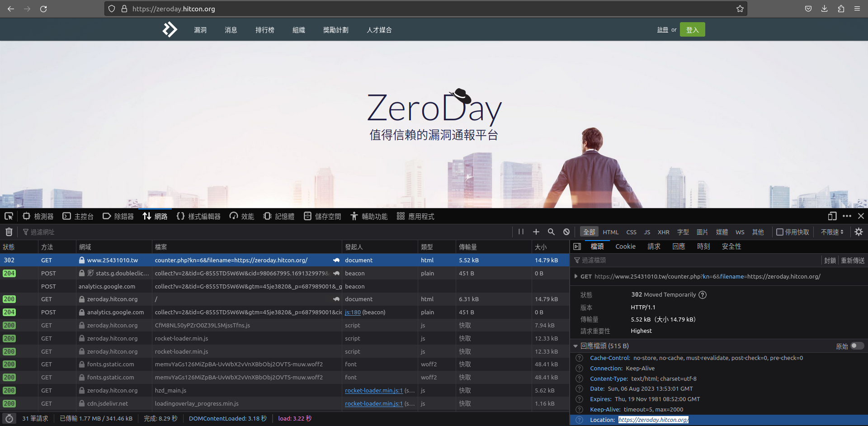This screenshot has width=868, height=426.
Task: Click the 註冊 link
Action: point(663,30)
